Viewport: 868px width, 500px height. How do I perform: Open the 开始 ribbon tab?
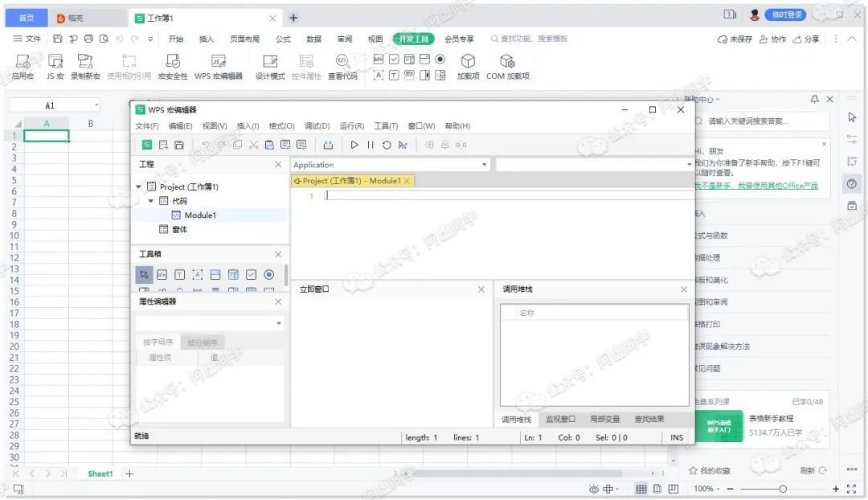point(176,39)
